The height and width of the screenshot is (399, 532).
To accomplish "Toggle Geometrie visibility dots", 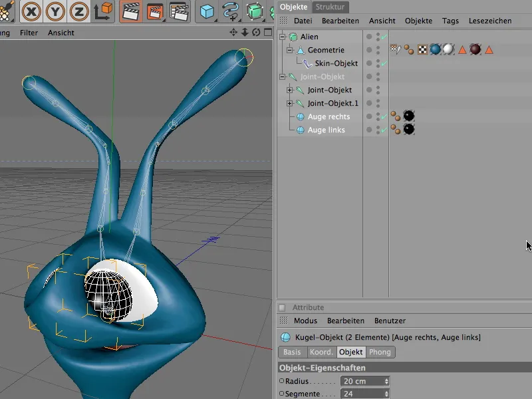I will (x=378, y=50).
